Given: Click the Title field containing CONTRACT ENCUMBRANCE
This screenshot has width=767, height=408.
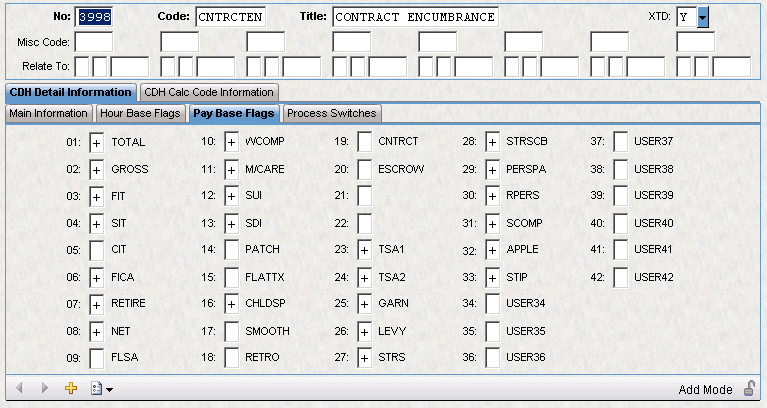Looking at the screenshot, I should [x=413, y=17].
